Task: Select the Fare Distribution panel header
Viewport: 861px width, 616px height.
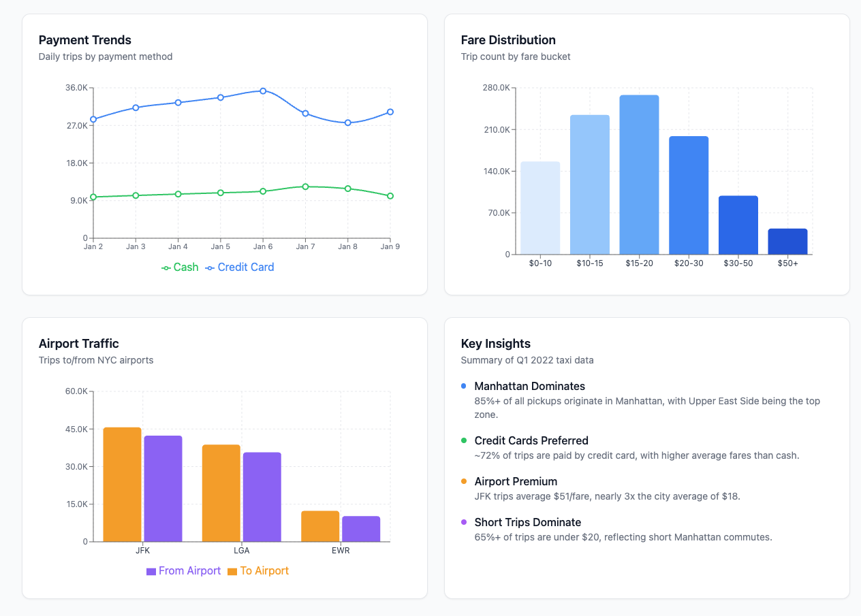Action: pyautogui.click(x=507, y=40)
